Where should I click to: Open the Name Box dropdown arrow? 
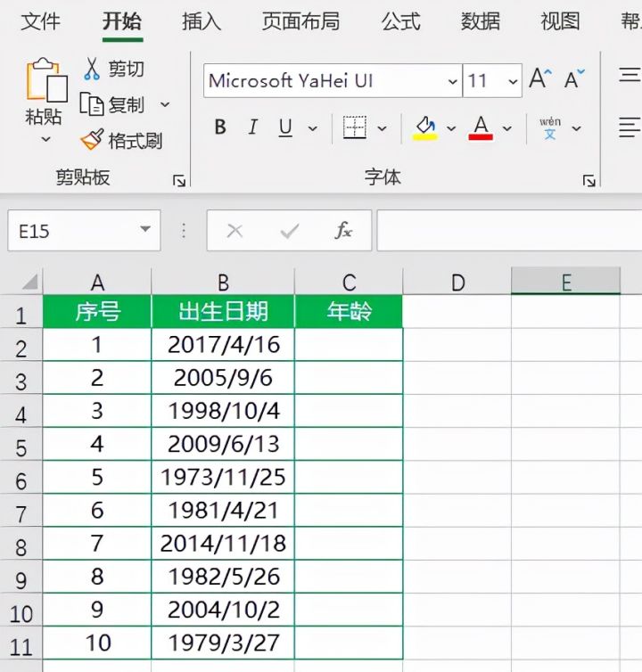[x=145, y=229]
